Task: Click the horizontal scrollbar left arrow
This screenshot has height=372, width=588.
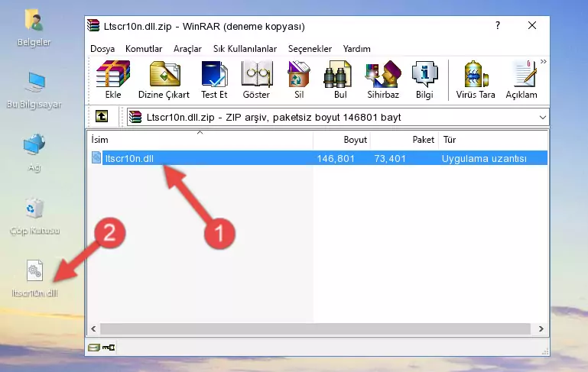Action: [94, 329]
